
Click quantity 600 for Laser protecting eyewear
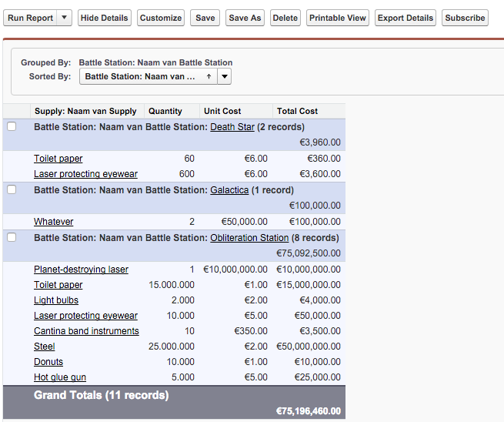[187, 174]
